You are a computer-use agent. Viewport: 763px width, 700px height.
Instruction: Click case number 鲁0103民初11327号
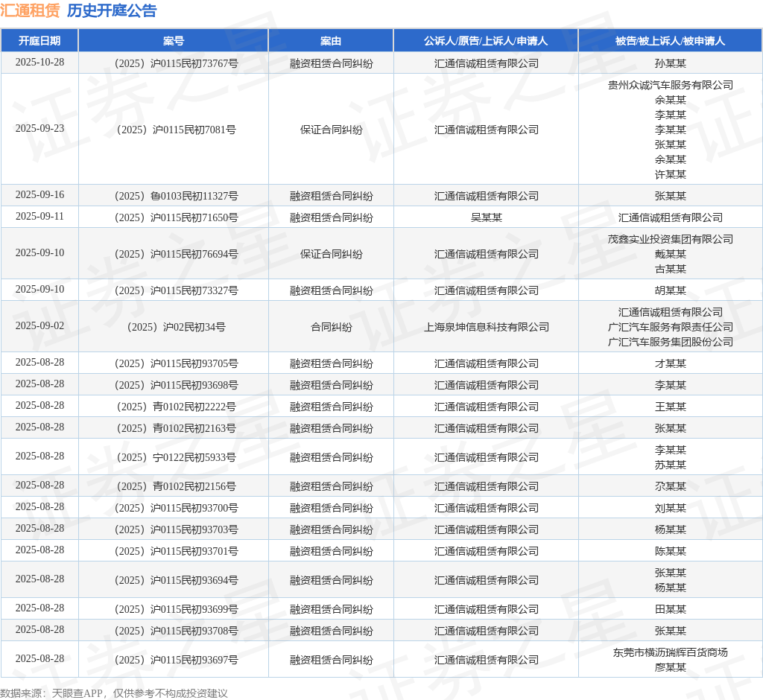pos(176,196)
